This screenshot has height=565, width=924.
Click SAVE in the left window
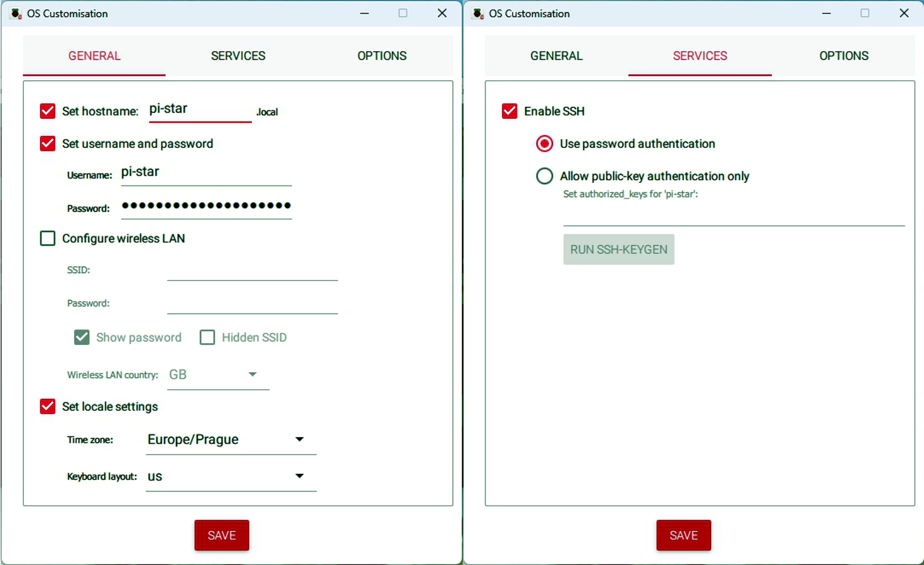point(221,535)
